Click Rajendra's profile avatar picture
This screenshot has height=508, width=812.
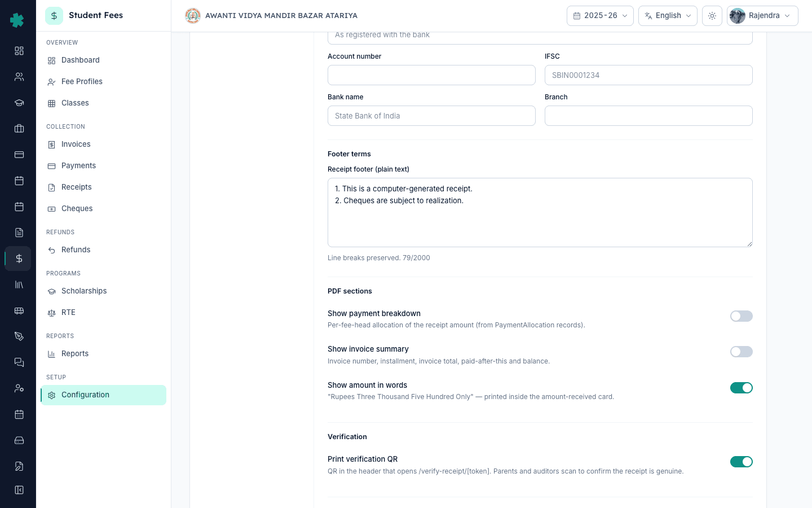(x=738, y=16)
